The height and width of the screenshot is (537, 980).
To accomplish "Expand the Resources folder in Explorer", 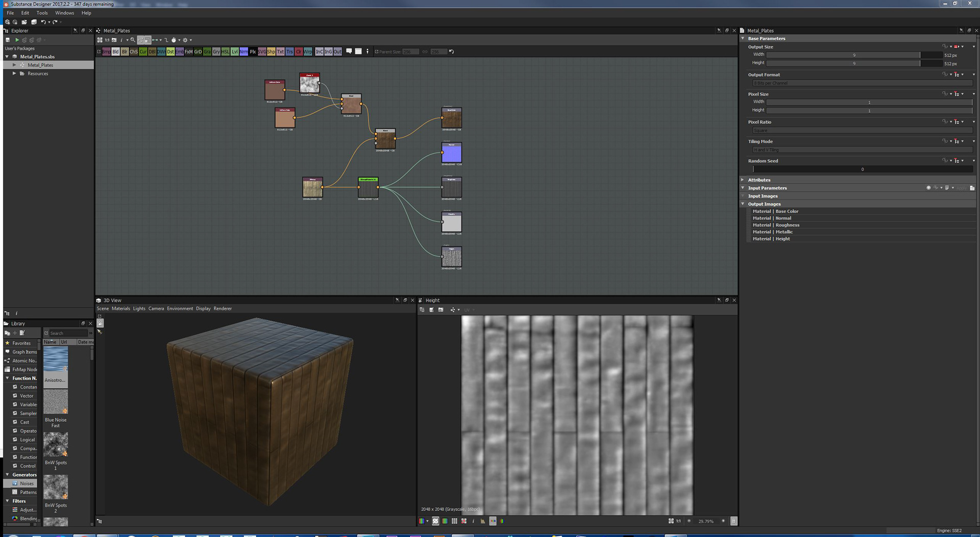I will 14,73.
